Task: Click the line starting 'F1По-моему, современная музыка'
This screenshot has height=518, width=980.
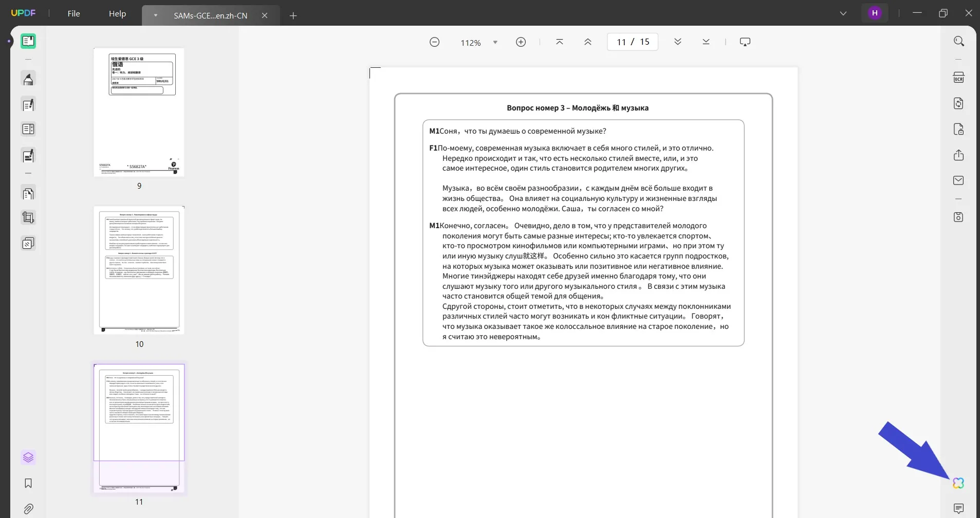Action: (571, 148)
